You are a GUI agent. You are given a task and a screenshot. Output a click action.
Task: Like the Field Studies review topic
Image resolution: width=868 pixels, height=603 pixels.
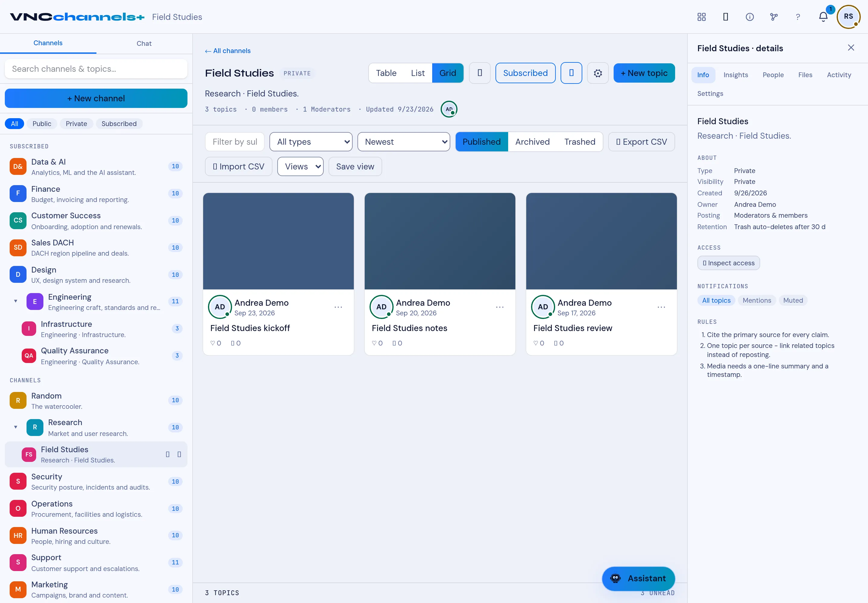coord(539,343)
